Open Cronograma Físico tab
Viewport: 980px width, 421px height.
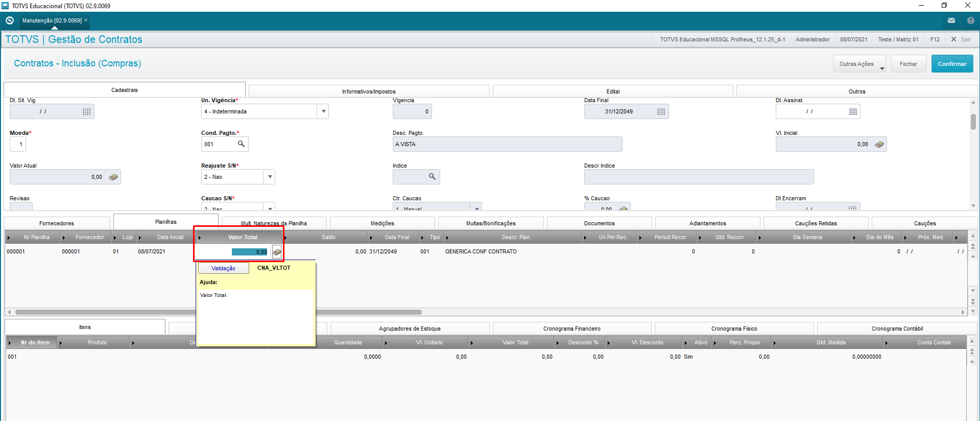734,329
